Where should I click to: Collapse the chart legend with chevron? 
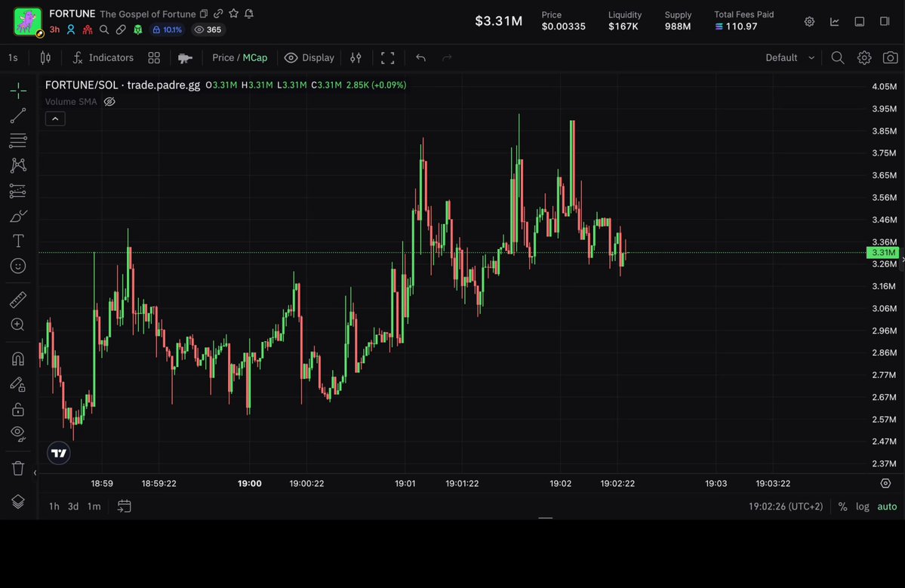(55, 119)
